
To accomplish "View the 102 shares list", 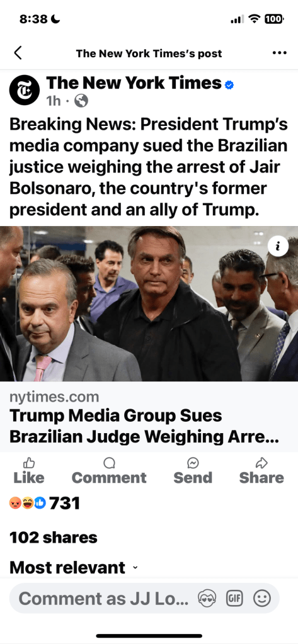I will (x=54, y=537).
